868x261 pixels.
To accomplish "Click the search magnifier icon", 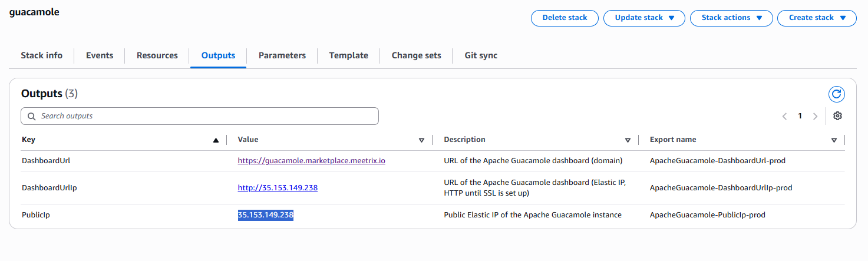I will (31, 116).
